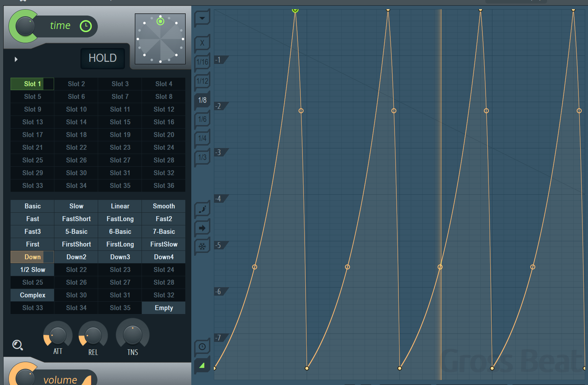This screenshot has height=385, width=588.
Task: Set snap to 1/8 step
Action: pyautogui.click(x=202, y=100)
